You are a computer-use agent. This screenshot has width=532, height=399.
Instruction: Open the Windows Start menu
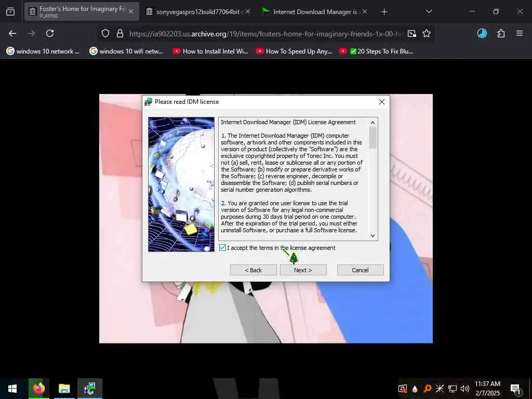pos(12,389)
